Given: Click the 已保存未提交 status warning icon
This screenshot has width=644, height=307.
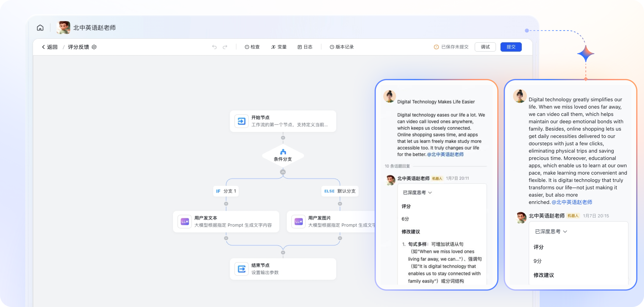Looking at the screenshot, I should coord(436,47).
